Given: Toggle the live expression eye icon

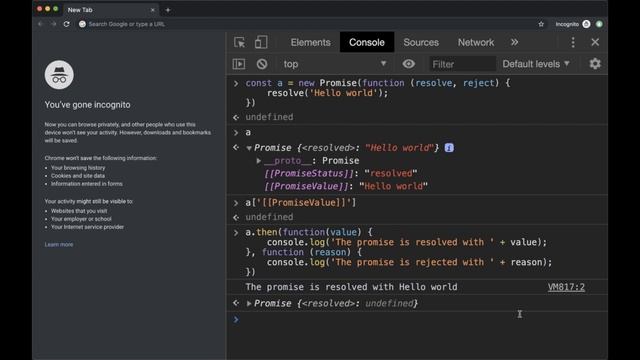Looking at the screenshot, I should [x=408, y=64].
